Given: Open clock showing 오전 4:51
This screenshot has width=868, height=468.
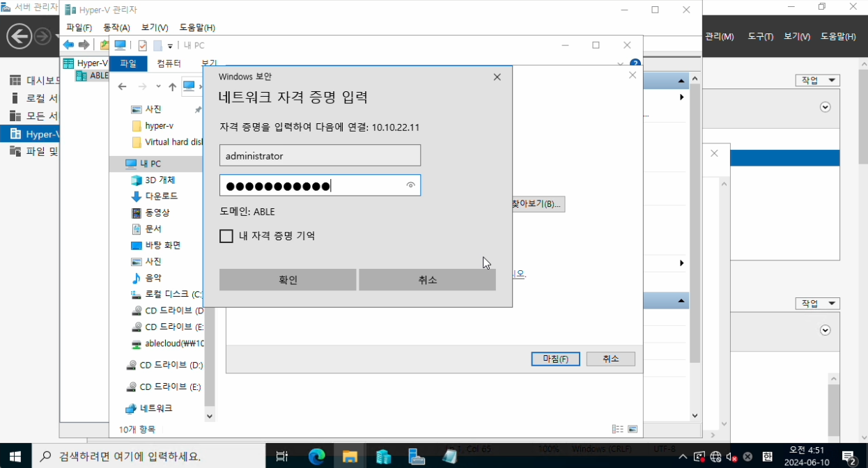Looking at the screenshot, I should [807, 456].
